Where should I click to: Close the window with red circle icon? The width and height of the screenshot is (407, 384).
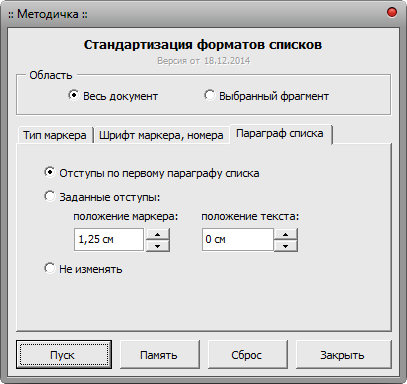pos(392,13)
